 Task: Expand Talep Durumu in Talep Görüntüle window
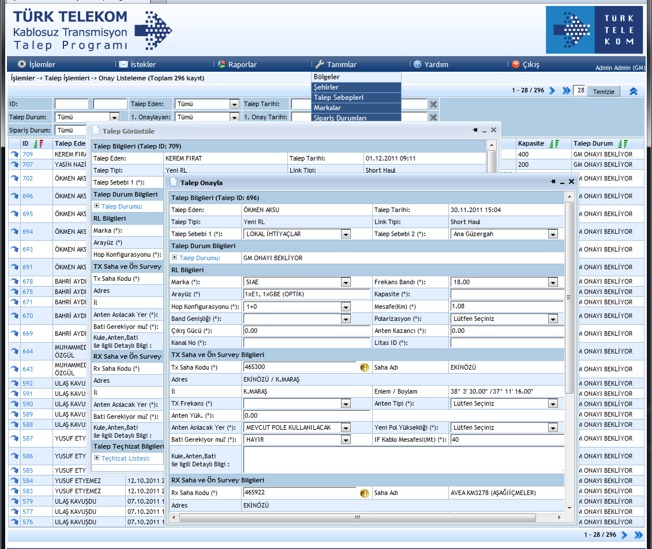tap(96, 206)
